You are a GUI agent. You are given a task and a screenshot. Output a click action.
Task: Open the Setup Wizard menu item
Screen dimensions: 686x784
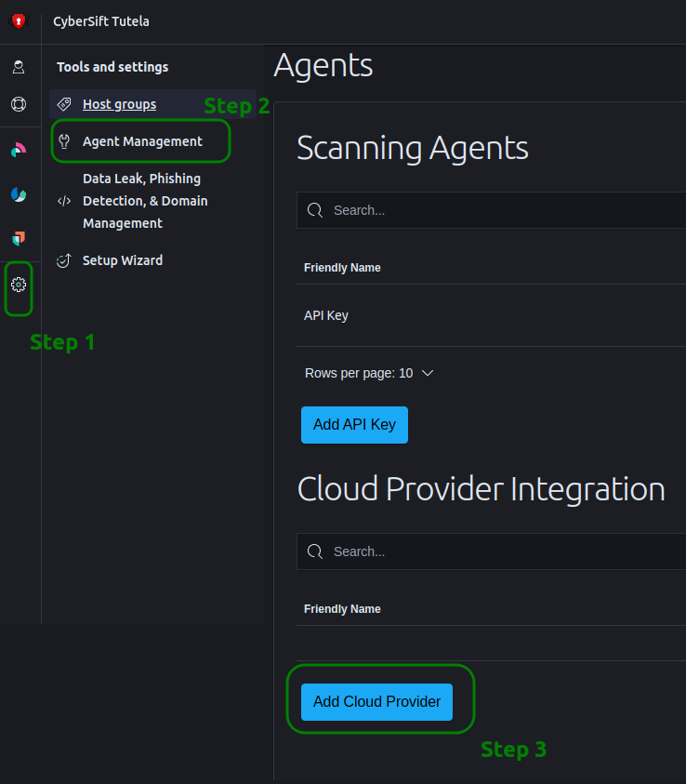(x=123, y=260)
